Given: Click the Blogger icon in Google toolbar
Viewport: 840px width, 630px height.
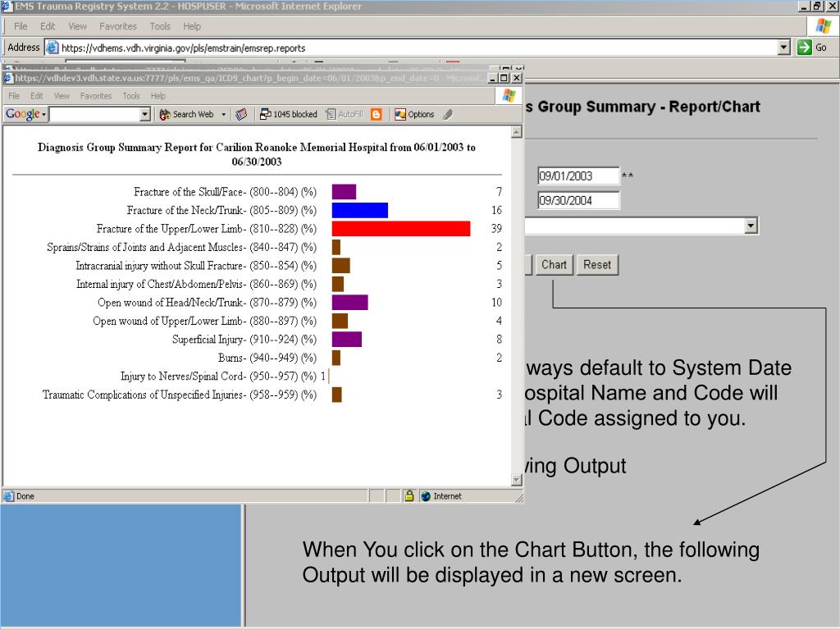Looking at the screenshot, I should point(377,115).
